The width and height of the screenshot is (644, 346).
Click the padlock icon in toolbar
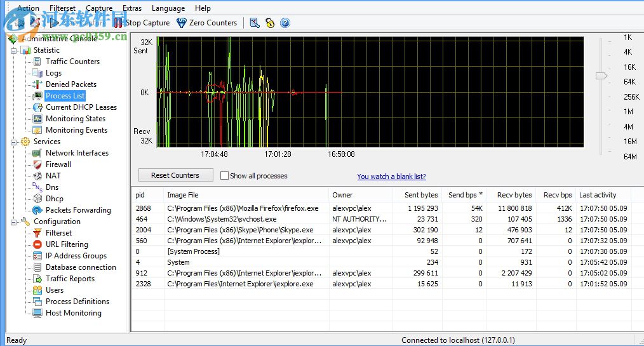tap(270, 23)
